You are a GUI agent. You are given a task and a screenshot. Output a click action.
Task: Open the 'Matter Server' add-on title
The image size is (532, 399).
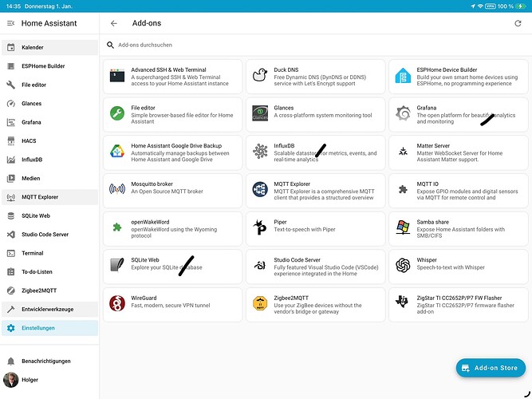(x=433, y=146)
